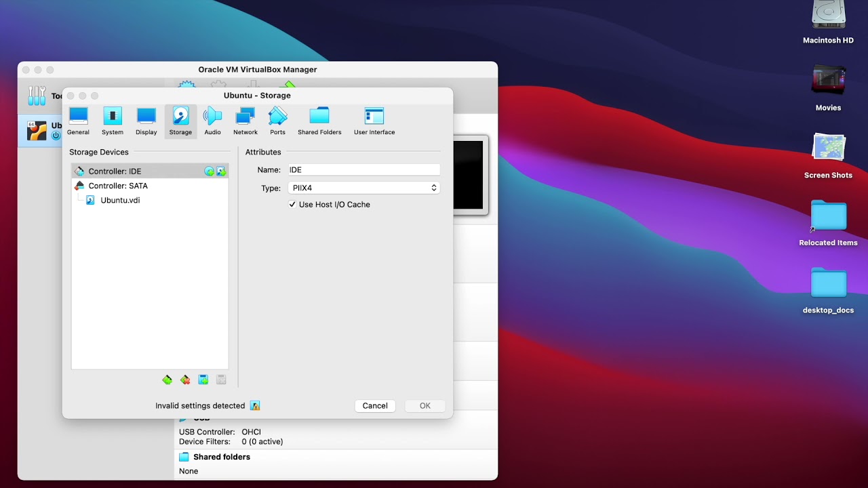Click the remove selected controller icon
The height and width of the screenshot is (488, 868).
point(185,380)
